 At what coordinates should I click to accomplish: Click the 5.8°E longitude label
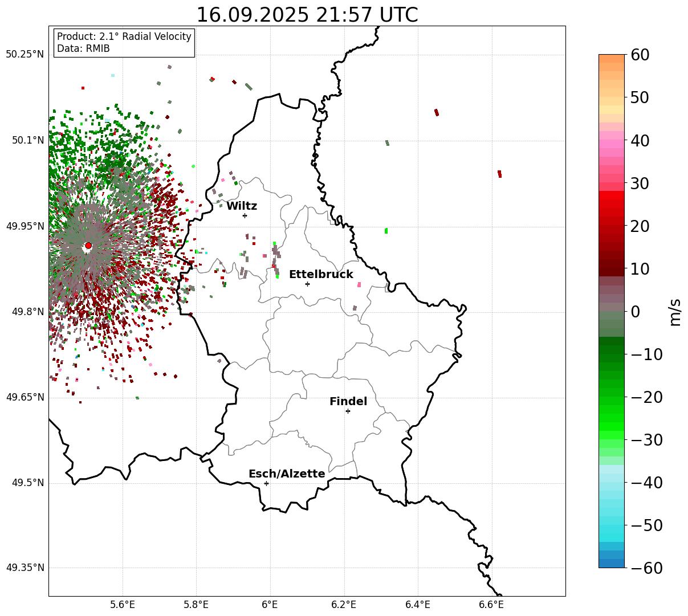coord(196,605)
